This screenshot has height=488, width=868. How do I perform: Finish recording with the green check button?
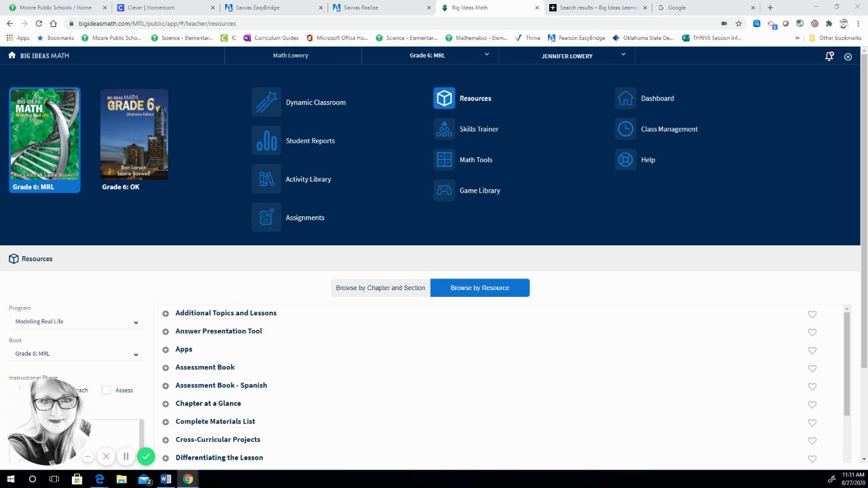pyautogui.click(x=146, y=457)
